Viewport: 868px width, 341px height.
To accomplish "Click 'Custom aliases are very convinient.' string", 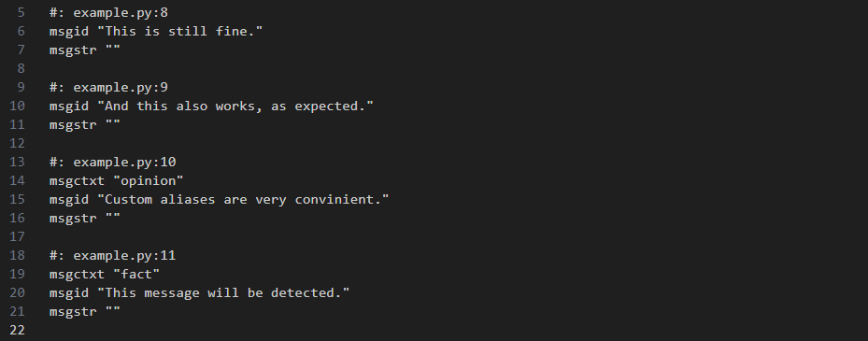I will click(243, 199).
